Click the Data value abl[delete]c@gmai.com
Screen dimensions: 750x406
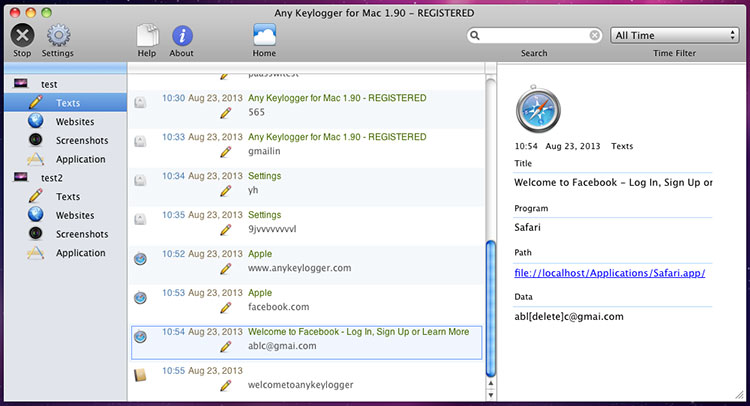pos(569,317)
